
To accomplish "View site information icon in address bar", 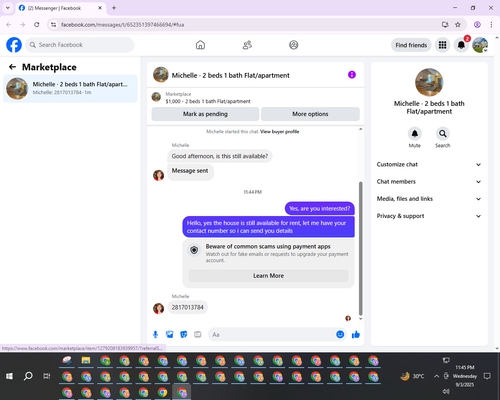I will [53, 25].
